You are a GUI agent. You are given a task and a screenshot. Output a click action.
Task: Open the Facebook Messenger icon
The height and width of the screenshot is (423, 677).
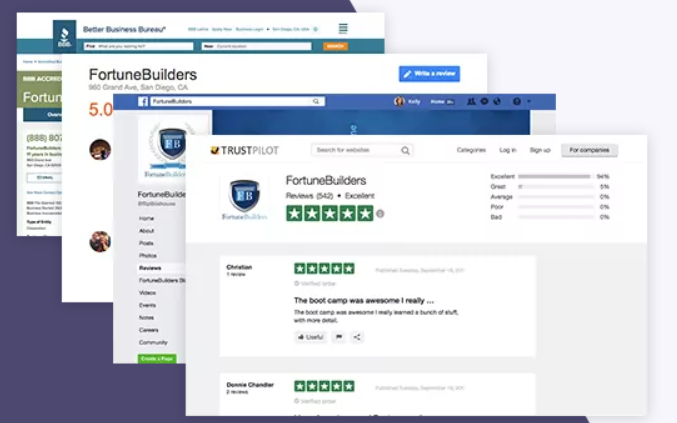[x=484, y=101]
